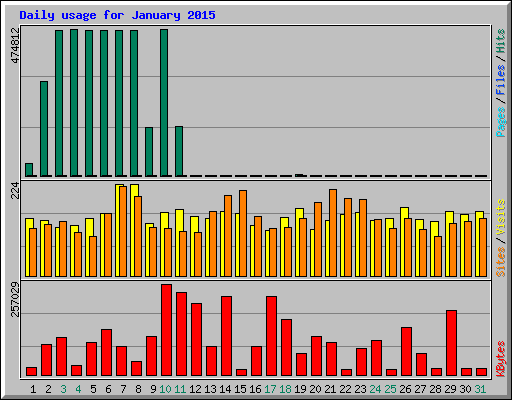Click green day label 31

[480, 389]
